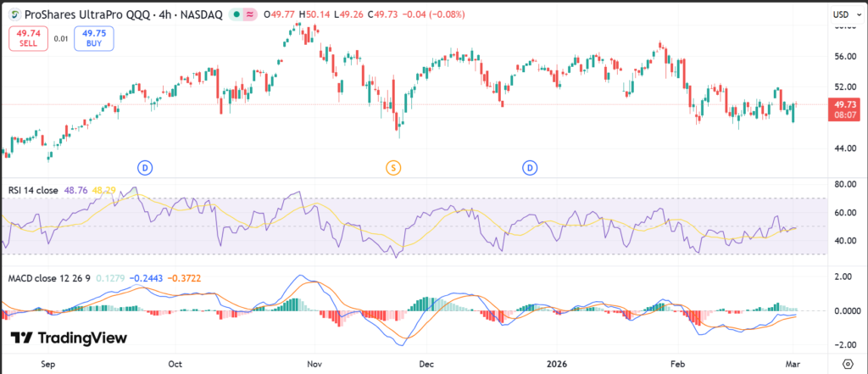Image resolution: width=868 pixels, height=374 pixels.
Task: Click the blue MACD value −0.2443
Action: point(145,278)
